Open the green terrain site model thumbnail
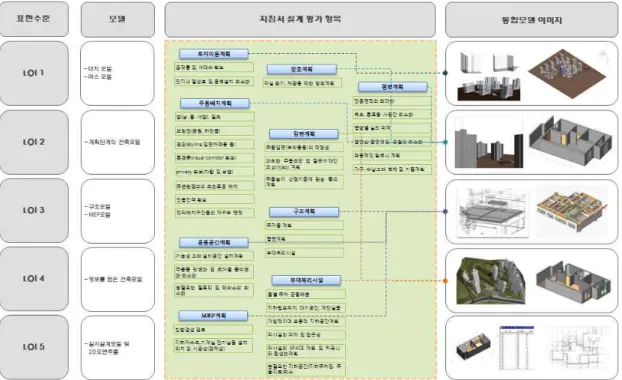Viewport: 622px width, 380px height. click(491, 281)
